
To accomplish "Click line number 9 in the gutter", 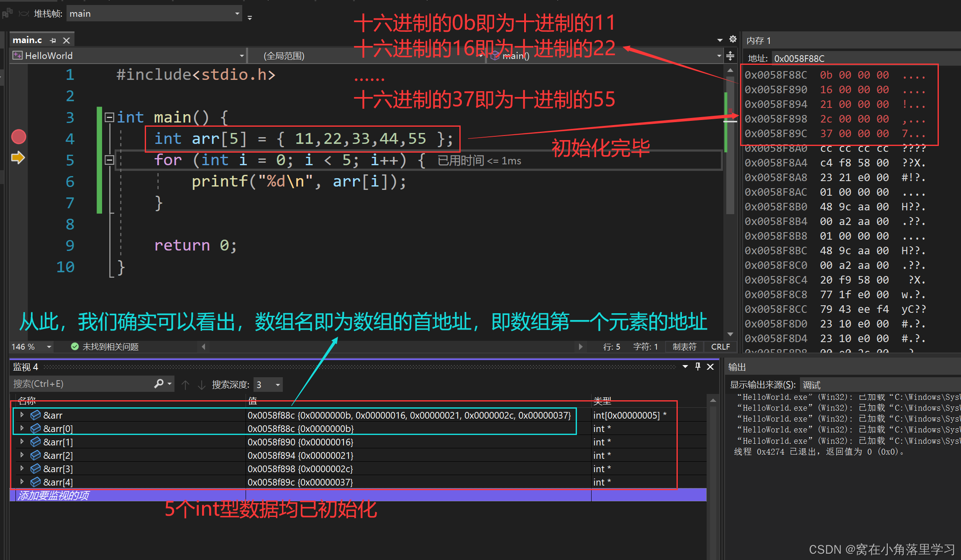I will [x=70, y=245].
